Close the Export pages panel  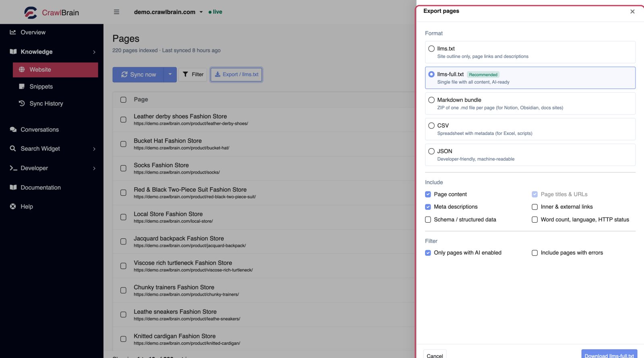point(632,11)
